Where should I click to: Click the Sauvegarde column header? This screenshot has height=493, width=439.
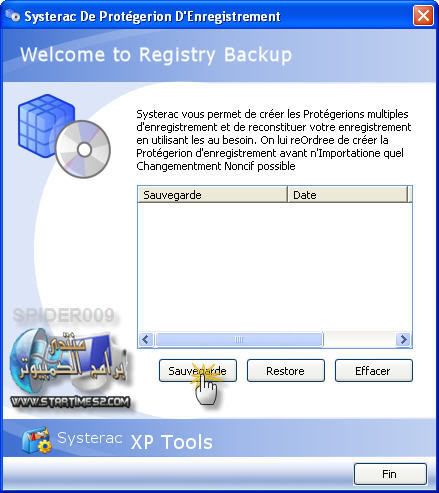coord(212,195)
